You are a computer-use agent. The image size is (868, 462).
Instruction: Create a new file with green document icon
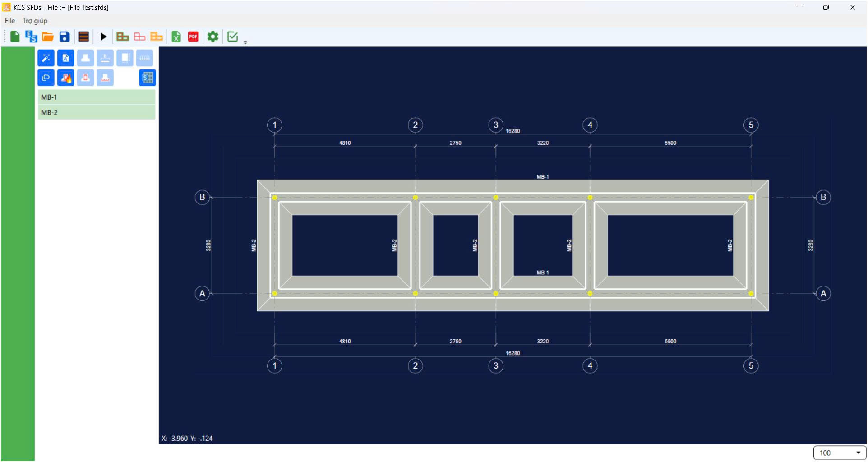[15, 37]
